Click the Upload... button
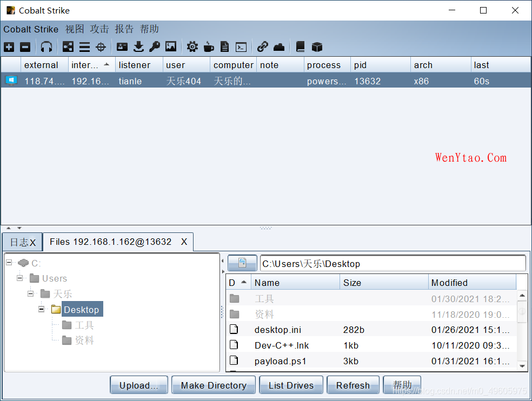The width and height of the screenshot is (532, 401). pos(139,385)
